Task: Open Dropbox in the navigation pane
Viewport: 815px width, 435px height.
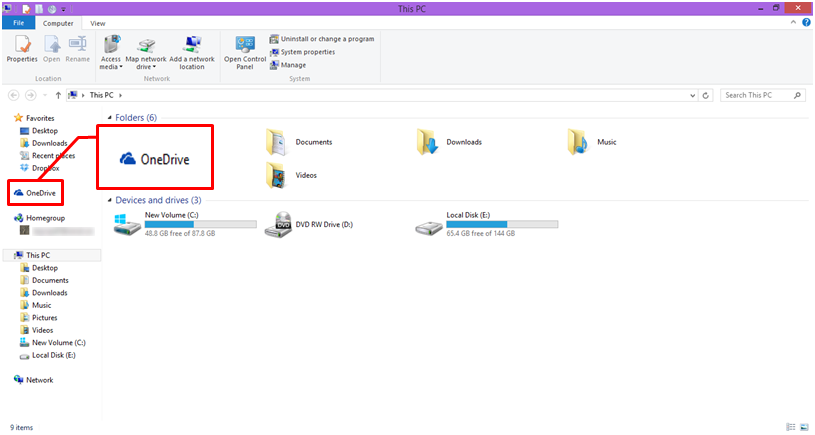Action: (40, 168)
